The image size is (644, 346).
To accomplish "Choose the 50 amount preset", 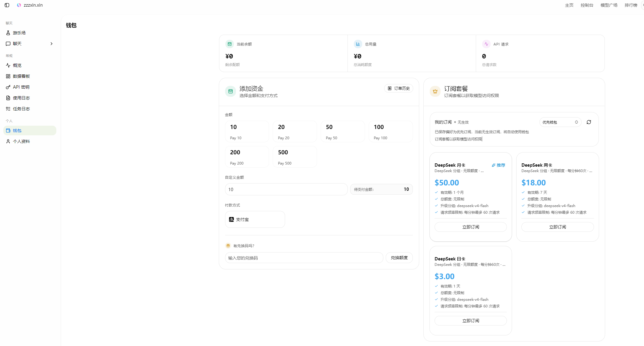I will coord(343,131).
